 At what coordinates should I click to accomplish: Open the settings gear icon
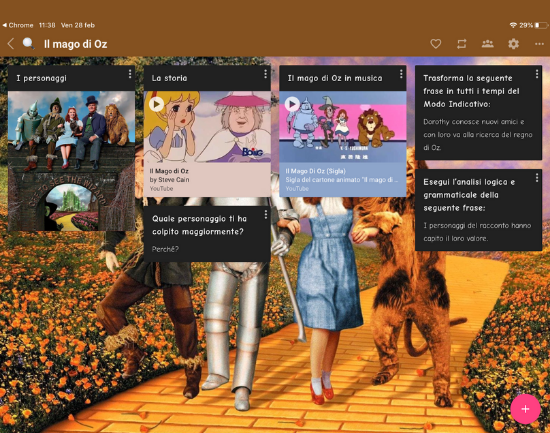click(514, 44)
